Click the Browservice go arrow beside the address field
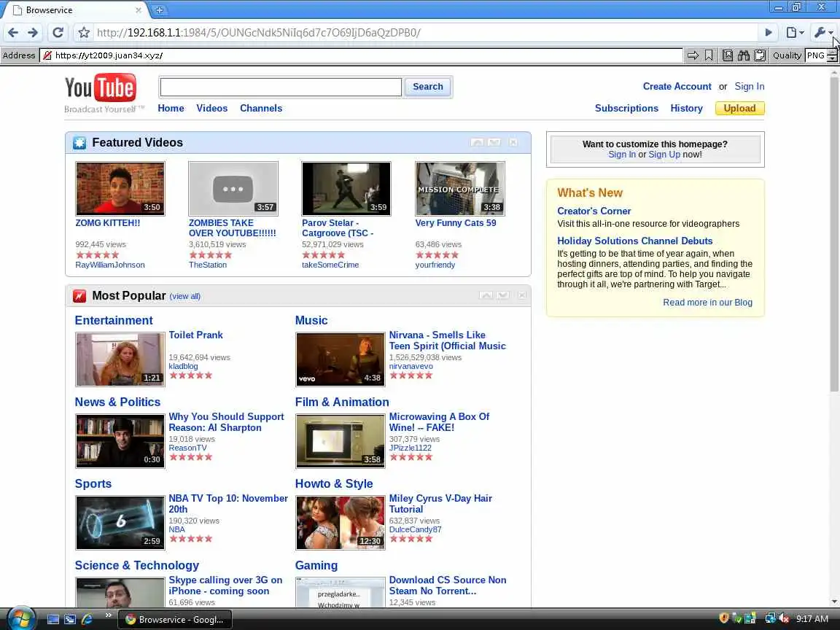840x630 pixels. (x=693, y=55)
